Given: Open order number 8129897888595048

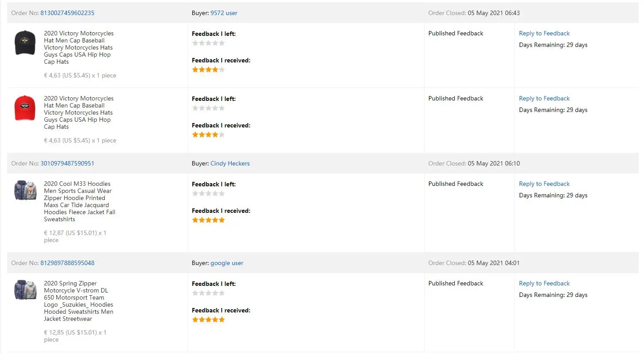Looking at the screenshot, I should (x=67, y=263).
